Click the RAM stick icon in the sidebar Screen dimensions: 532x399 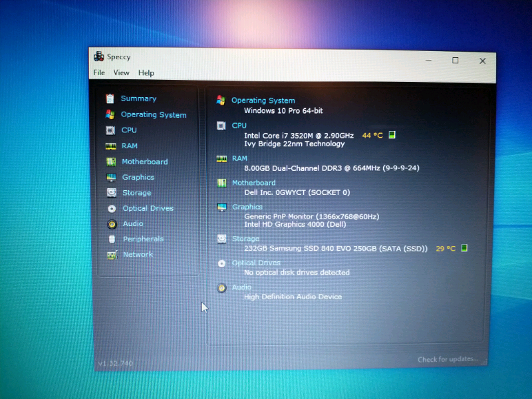[x=110, y=146]
